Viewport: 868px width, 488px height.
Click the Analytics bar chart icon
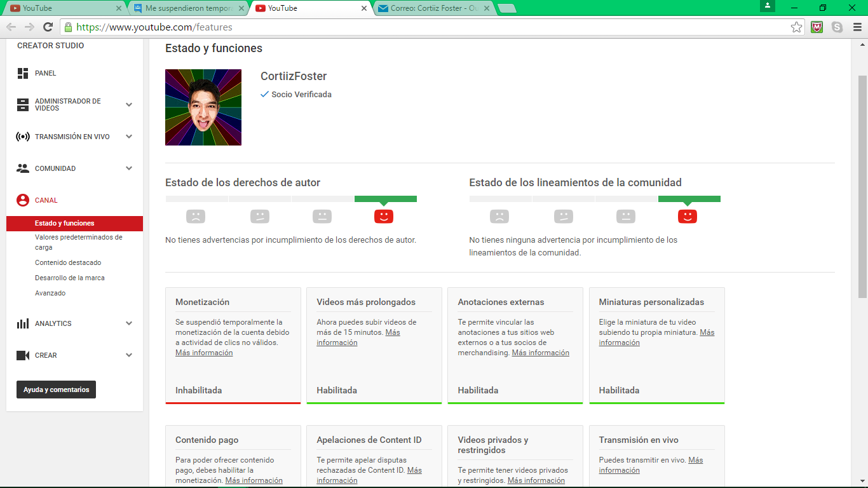23,323
